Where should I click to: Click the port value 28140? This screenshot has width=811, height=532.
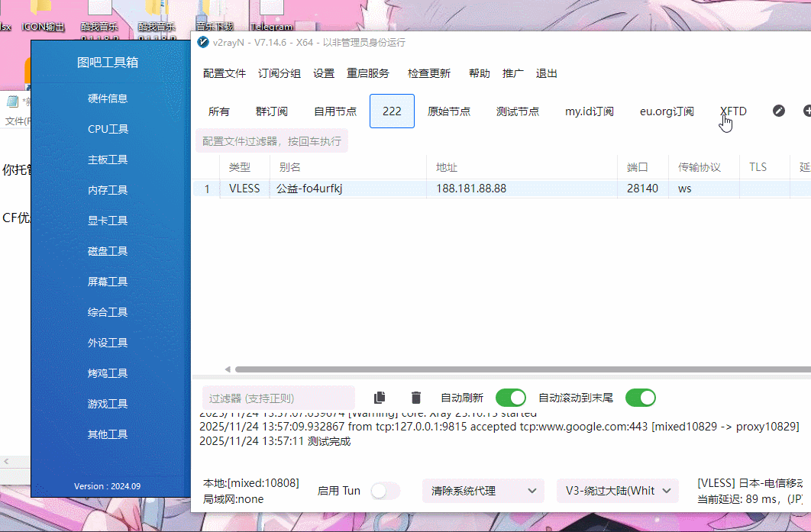coord(642,189)
